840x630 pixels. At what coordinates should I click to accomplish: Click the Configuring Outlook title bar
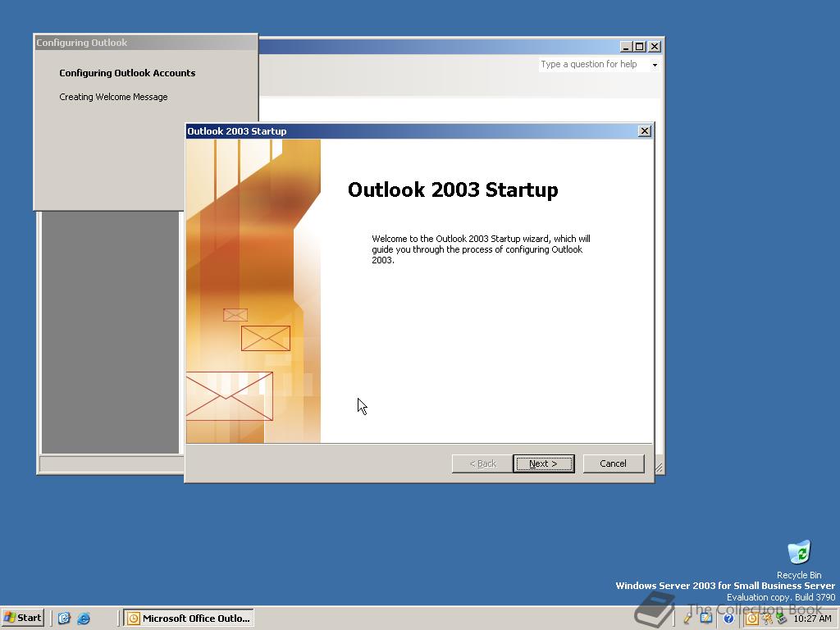[146, 43]
